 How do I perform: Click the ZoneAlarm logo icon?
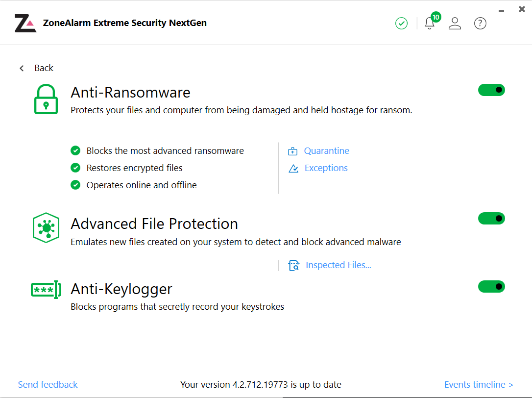pos(25,23)
